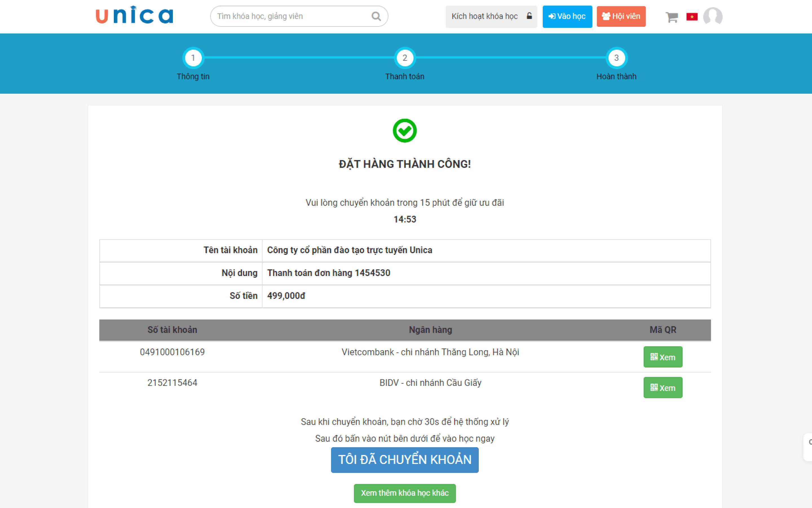Image resolution: width=812 pixels, height=508 pixels.
Task: Click the BIDV - chi nhánh Cầu Giấy text
Action: point(430,383)
